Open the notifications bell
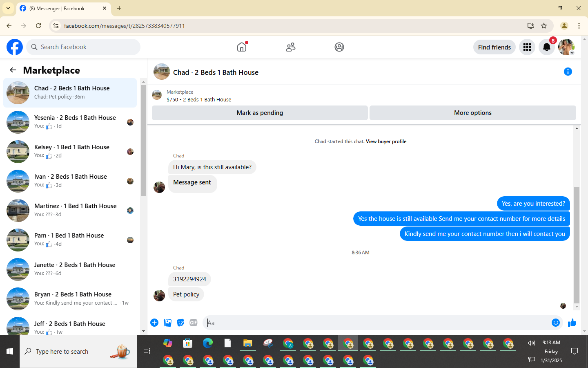 point(547,47)
